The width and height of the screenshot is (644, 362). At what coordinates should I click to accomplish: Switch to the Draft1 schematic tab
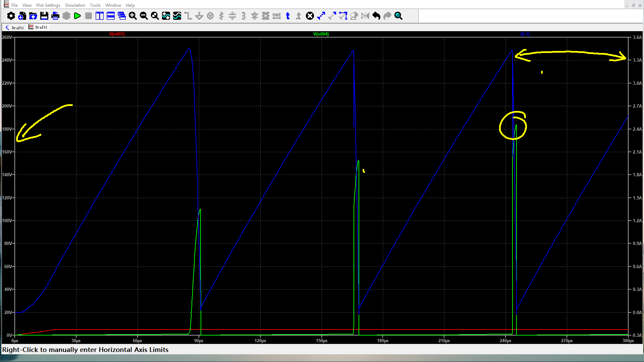pos(15,27)
